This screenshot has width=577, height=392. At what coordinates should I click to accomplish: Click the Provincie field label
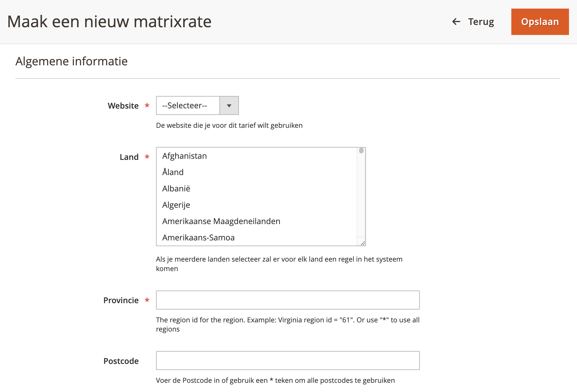click(x=121, y=300)
